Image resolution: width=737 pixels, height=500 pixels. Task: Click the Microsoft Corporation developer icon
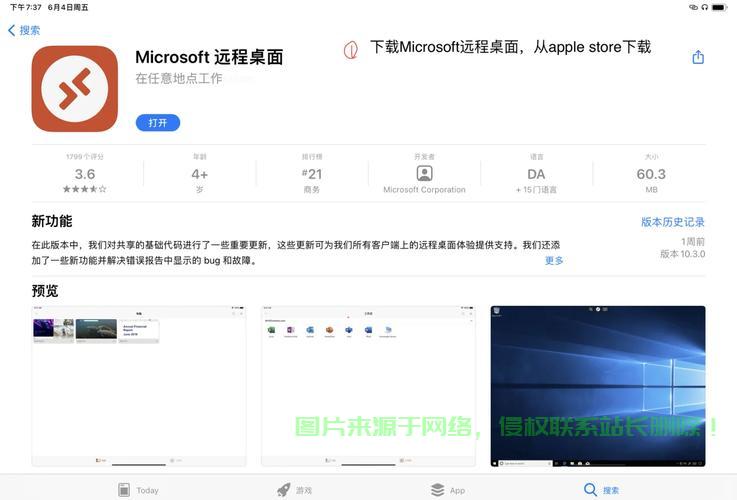[x=424, y=173]
